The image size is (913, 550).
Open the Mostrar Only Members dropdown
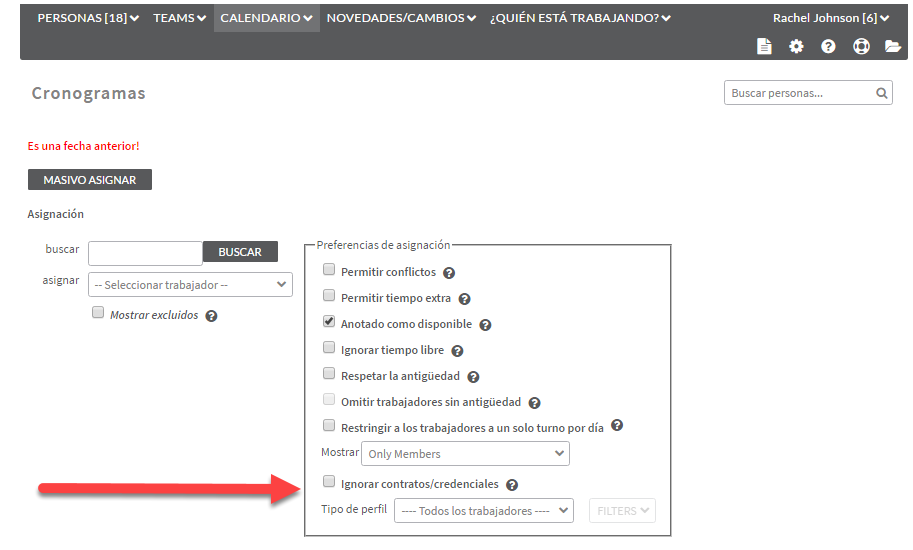(x=465, y=453)
